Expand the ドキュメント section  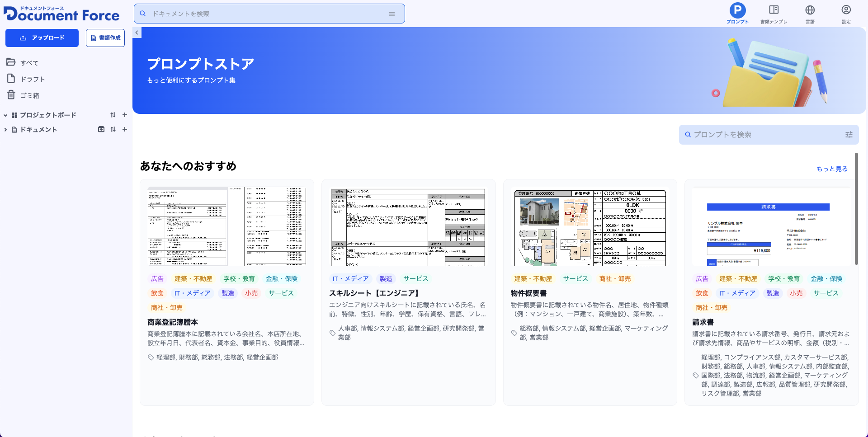point(5,130)
